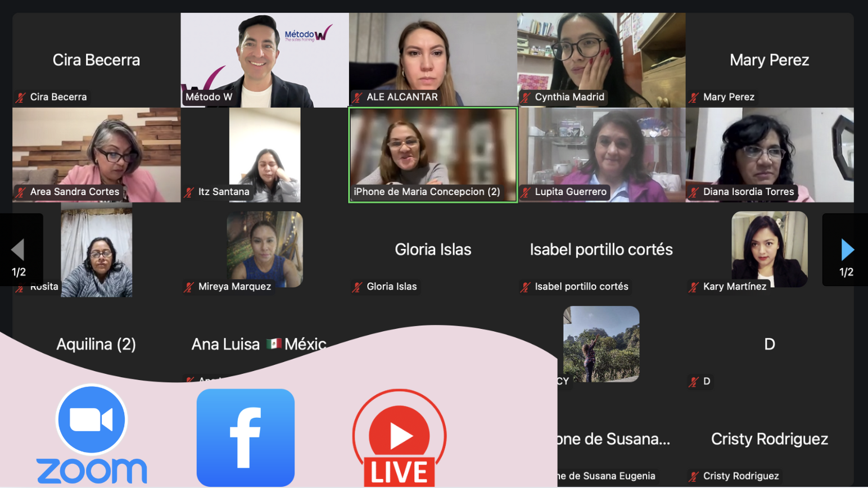
Task: Click Cynthia Madrid name label
Action: click(569, 97)
